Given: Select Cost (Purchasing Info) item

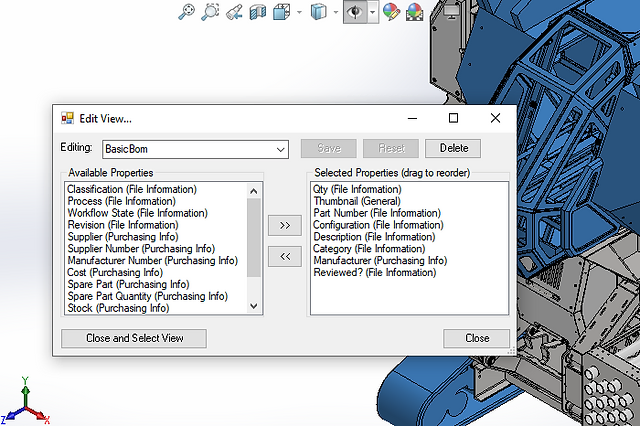Looking at the screenshot, I should point(115,272).
